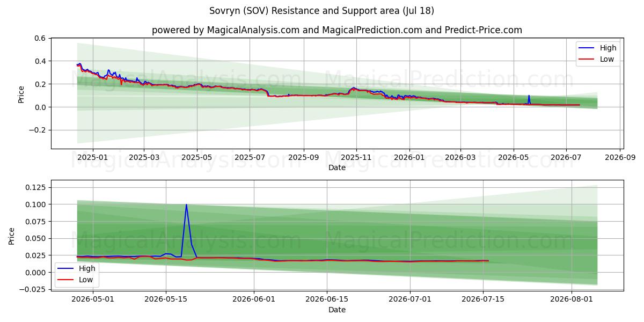Image resolution: width=644 pixels, height=322 pixels.
Task: Click the 2025-05 tick label
Action: click(x=197, y=157)
